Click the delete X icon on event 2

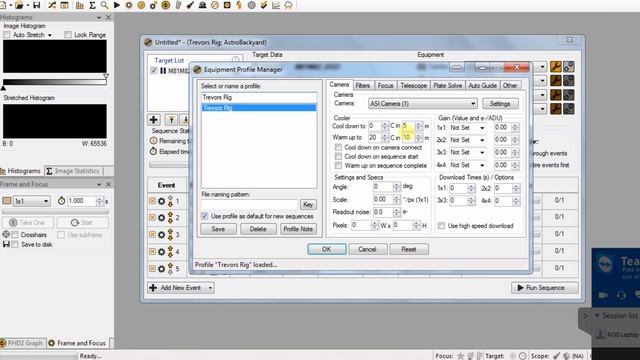pyautogui.click(x=153, y=218)
